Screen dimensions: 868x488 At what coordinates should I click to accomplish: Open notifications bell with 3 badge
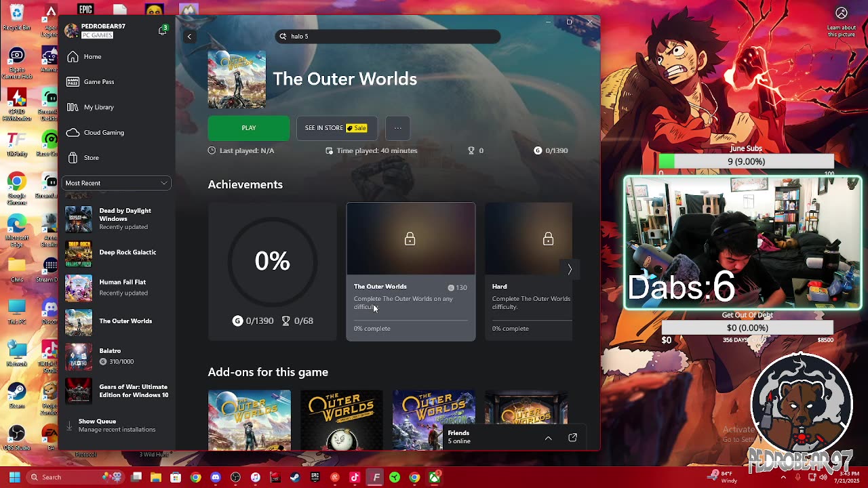[x=162, y=30]
